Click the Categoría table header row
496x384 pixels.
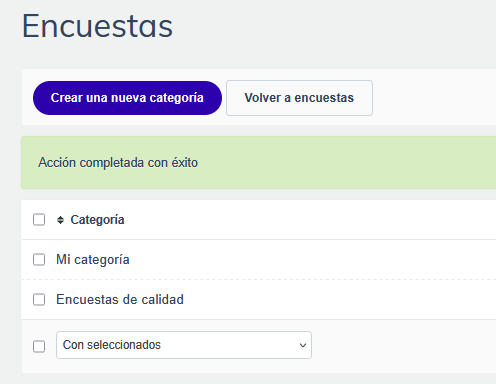point(259,220)
